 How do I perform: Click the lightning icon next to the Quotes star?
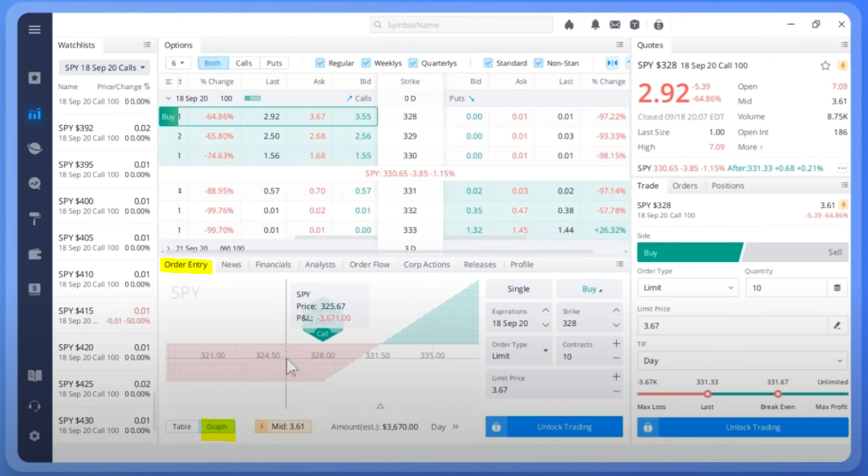click(x=842, y=65)
